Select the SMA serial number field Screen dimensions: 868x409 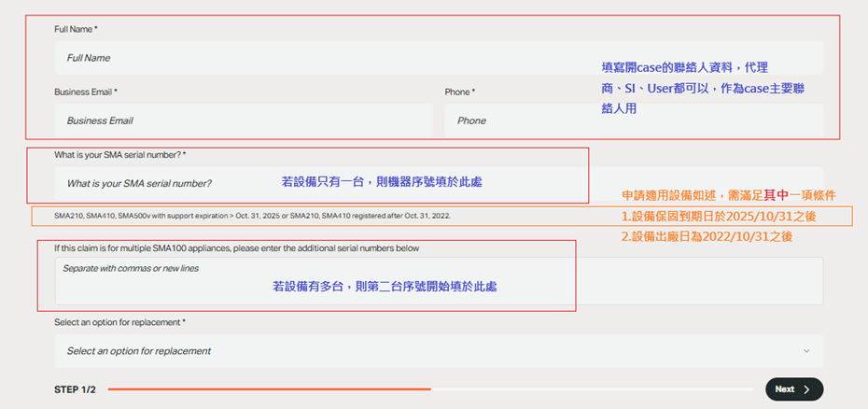click(x=168, y=183)
